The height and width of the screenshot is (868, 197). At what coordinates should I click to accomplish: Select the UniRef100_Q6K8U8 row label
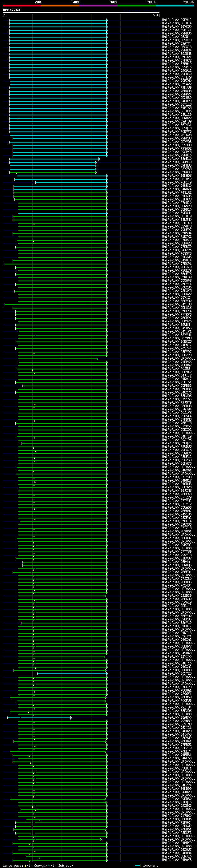(177, 91)
